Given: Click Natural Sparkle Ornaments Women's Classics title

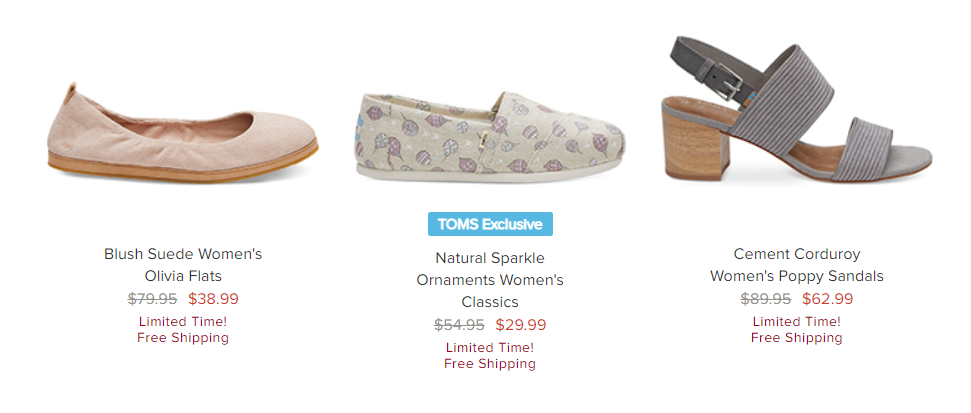Looking at the screenshot, I should pos(490,280).
